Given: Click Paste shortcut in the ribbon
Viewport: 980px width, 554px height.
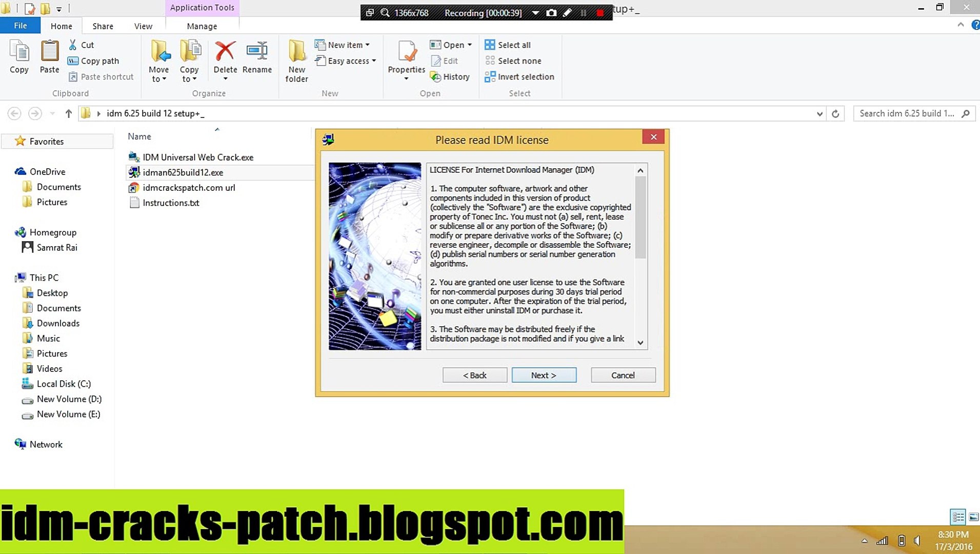Looking at the screenshot, I should [101, 77].
